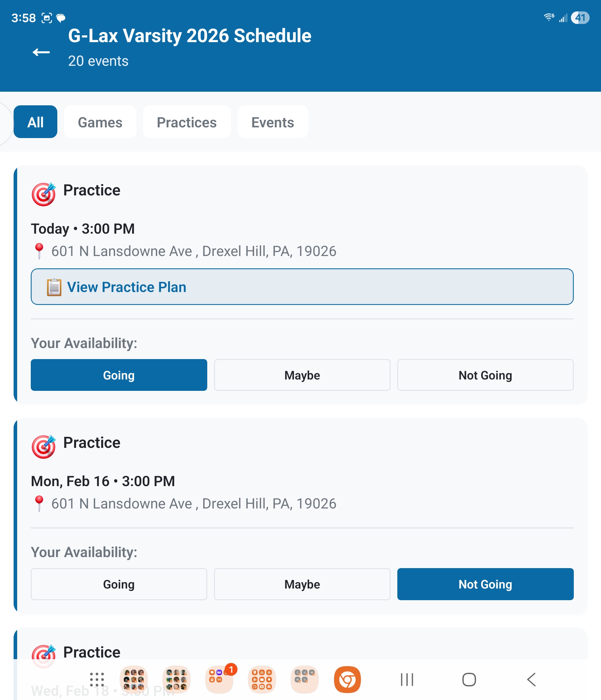The height and width of the screenshot is (700, 601).
Task: Tap the Android recent apps button
Action: point(407,679)
